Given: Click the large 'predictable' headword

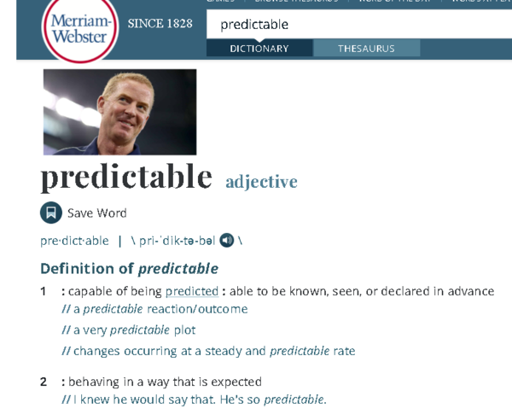Looking at the screenshot, I should pos(126,177).
